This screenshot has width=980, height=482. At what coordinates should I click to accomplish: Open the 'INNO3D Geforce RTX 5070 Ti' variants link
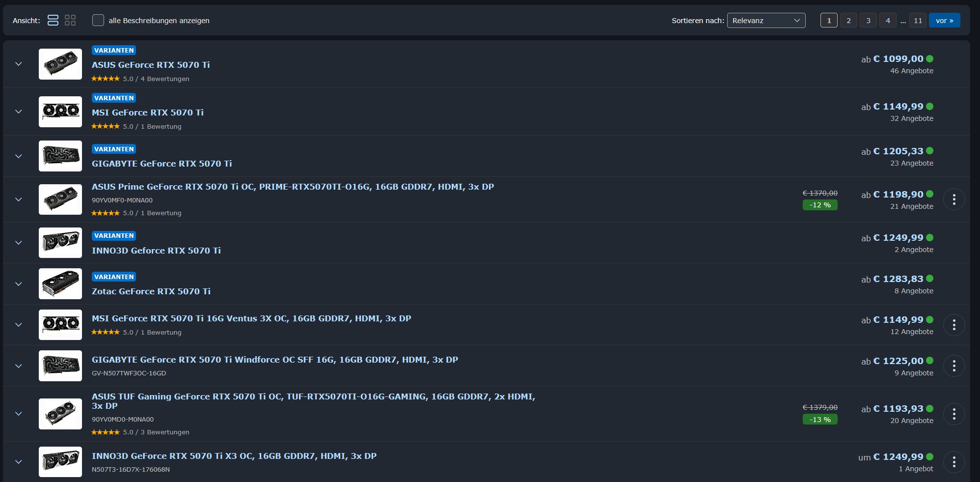(156, 251)
